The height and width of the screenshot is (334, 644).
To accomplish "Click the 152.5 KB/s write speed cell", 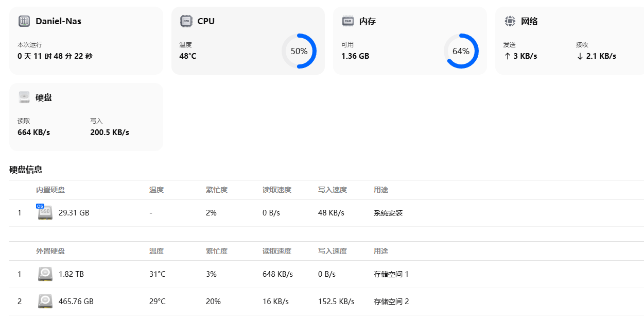I will (x=336, y=302).
